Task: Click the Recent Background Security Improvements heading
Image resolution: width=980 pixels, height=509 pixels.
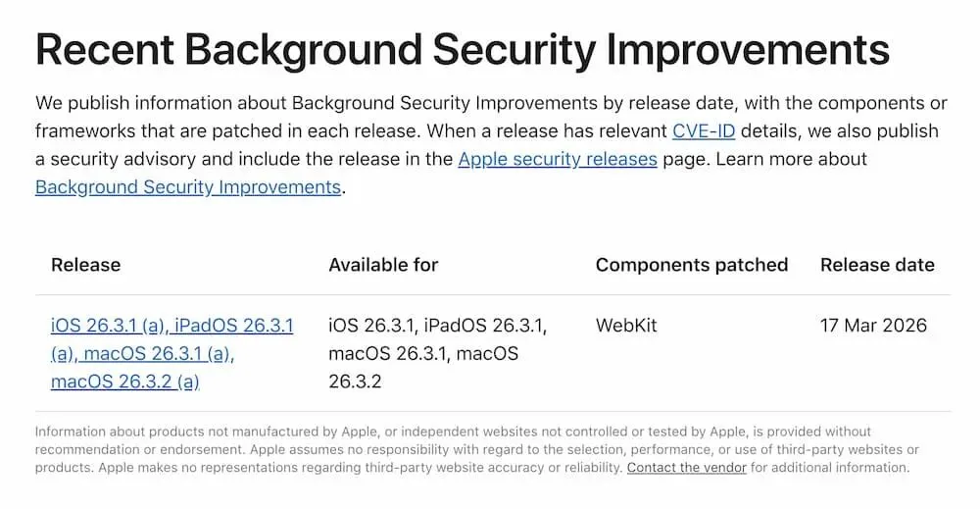Action: pyautogui.click(x=462, y=50)
